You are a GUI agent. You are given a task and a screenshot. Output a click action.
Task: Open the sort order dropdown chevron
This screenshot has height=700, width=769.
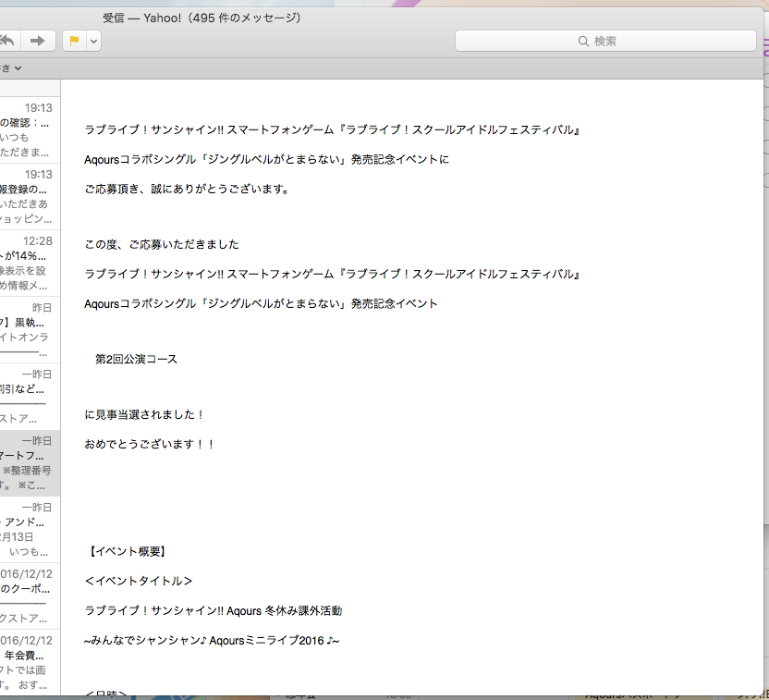coord(18,68)
